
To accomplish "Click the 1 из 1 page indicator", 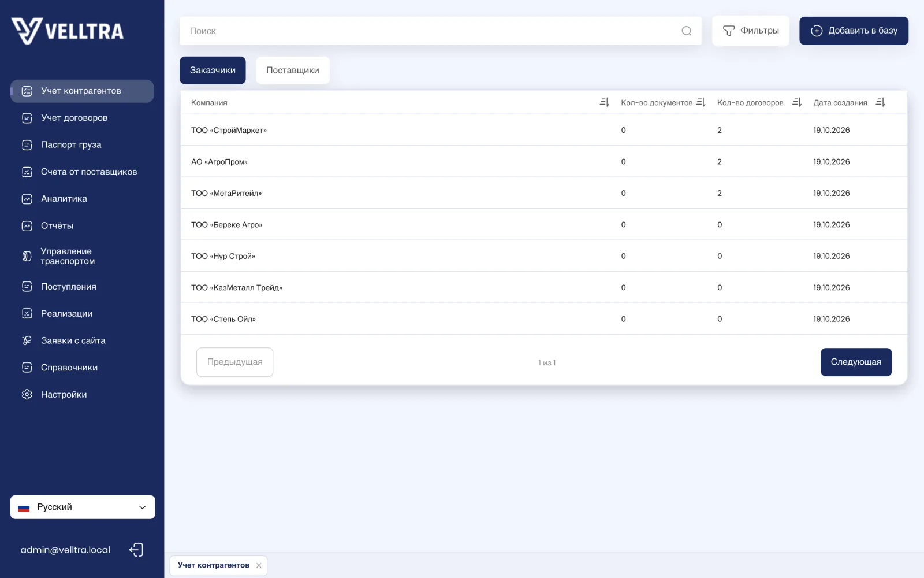I will (x=547, y=362).
